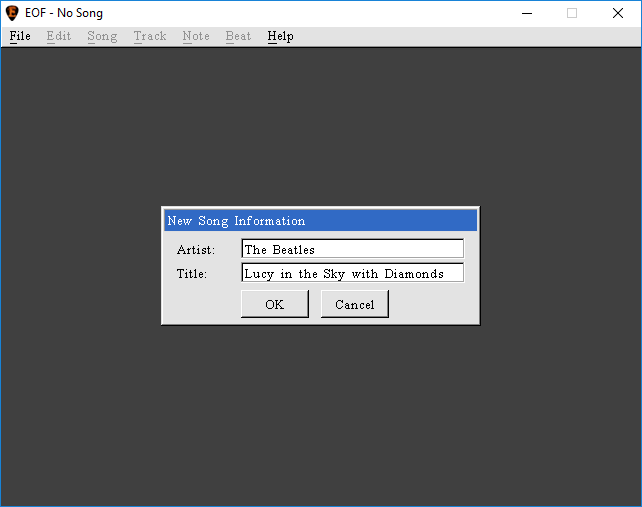Screen dimensions: 642x507
Task: Click the New Song Information title bar
Action: 320,221
